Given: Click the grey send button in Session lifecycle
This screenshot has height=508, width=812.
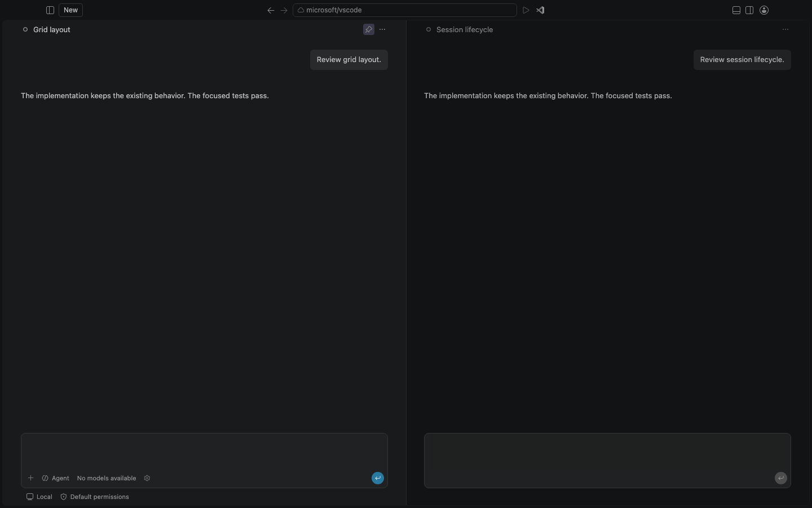Looking at the screenshot, I should [x=781, y=478].
